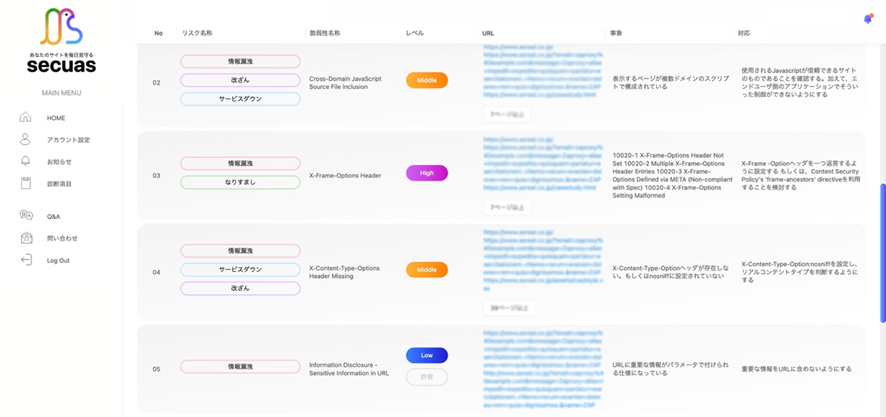The height and width of the screenshot is (417, 886).
Task: Expand the page list under row 02 URLs
Action: coord(508,115)
